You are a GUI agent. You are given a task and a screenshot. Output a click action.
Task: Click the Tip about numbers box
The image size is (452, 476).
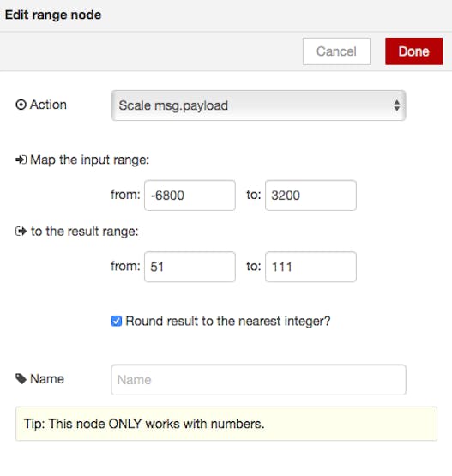click(226, 424)
